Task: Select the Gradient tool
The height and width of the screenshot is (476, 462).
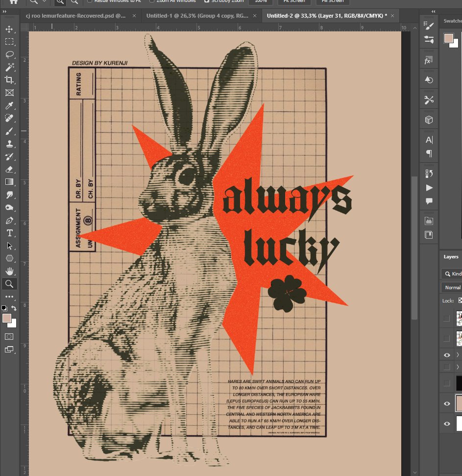Action: (9, 182)
